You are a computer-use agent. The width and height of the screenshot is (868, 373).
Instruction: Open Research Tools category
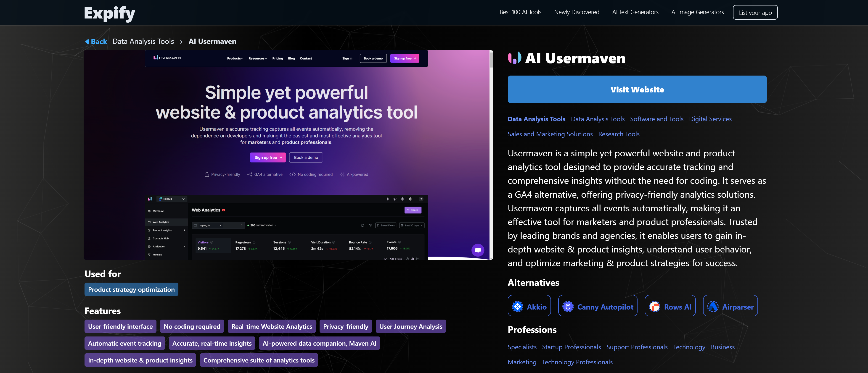[x=619, y=134]
